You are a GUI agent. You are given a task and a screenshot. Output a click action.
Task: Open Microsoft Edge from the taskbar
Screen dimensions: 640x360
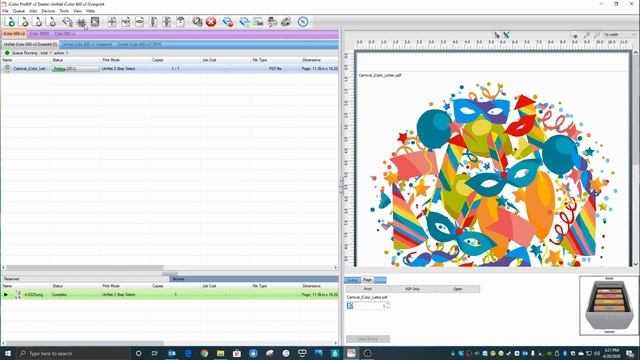coord(188,353)
